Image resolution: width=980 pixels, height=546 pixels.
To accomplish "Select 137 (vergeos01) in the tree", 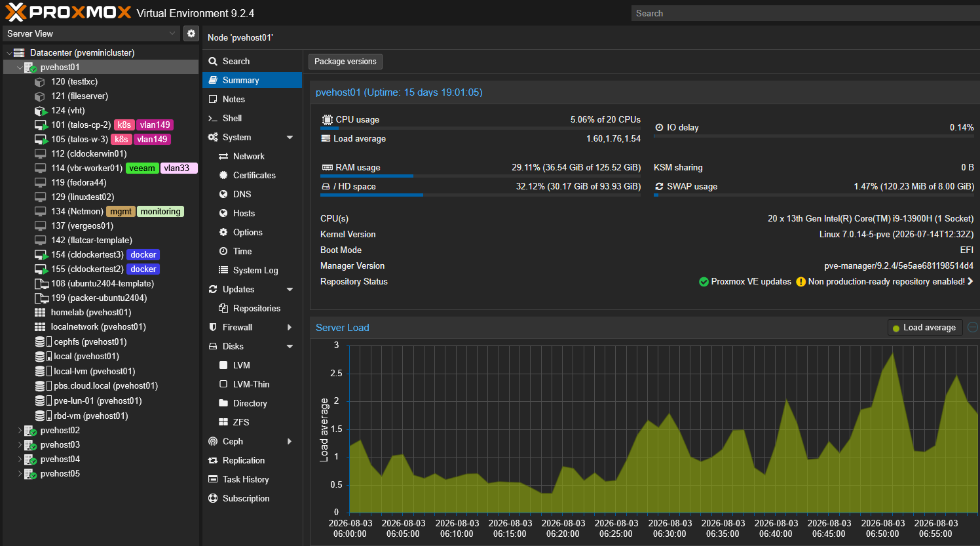I will (101, 225).
